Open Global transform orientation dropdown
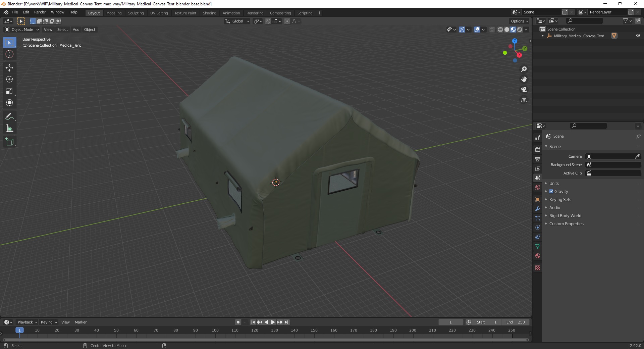The image size is (644, 349). pos(237,21)
